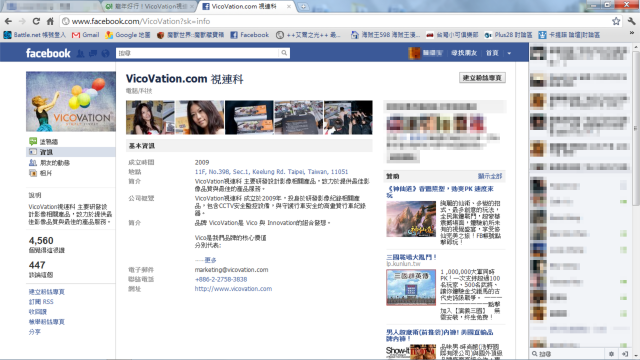
Task: Open the account dropdown arrow
Action: point(509,53)
